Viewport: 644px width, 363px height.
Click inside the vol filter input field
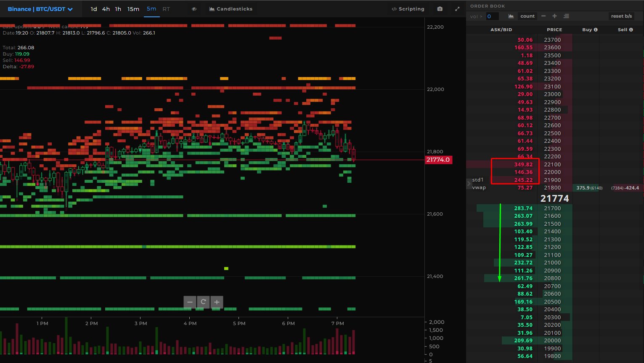coord(492,16)
